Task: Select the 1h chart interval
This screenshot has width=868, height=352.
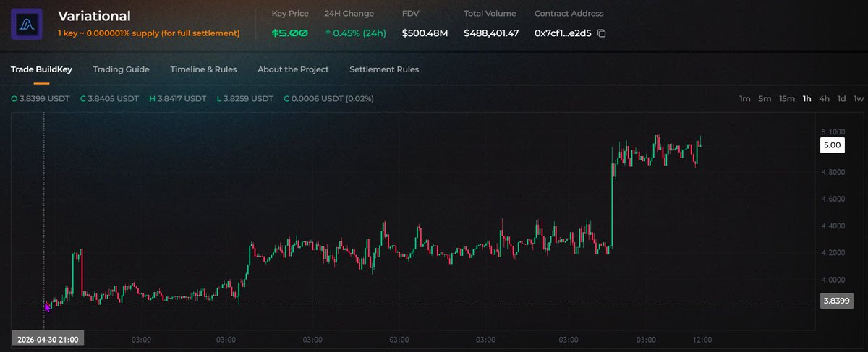Action: tap(807, 99)
